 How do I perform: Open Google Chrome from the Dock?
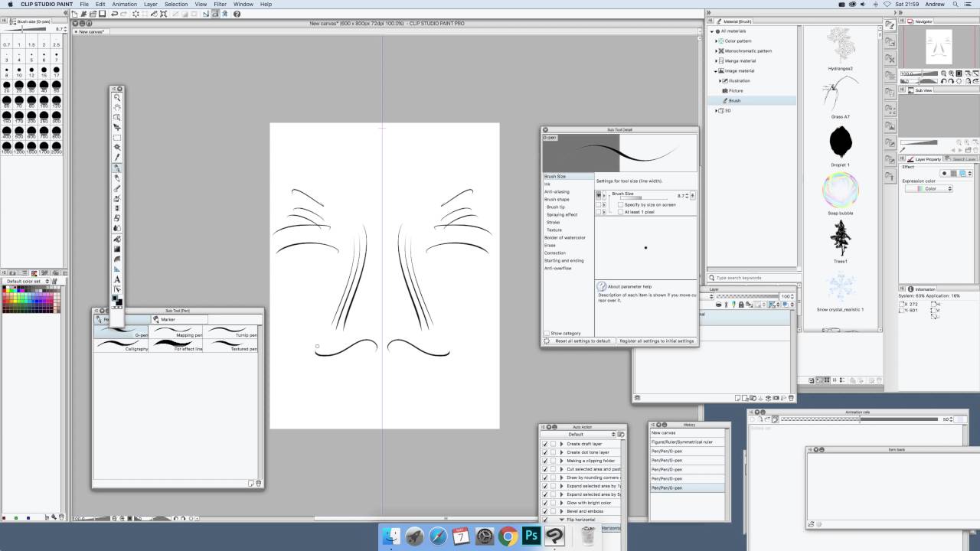click(508, 536)
